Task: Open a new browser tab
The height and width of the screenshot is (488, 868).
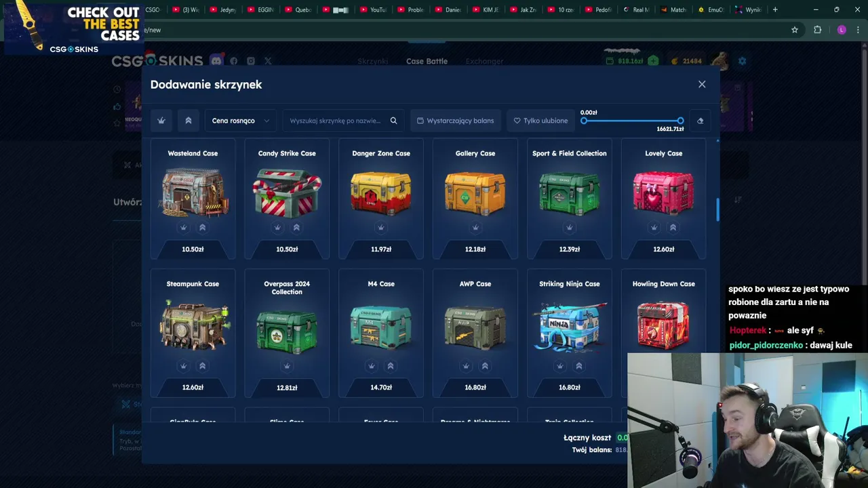Action: [x=775, y=9]
